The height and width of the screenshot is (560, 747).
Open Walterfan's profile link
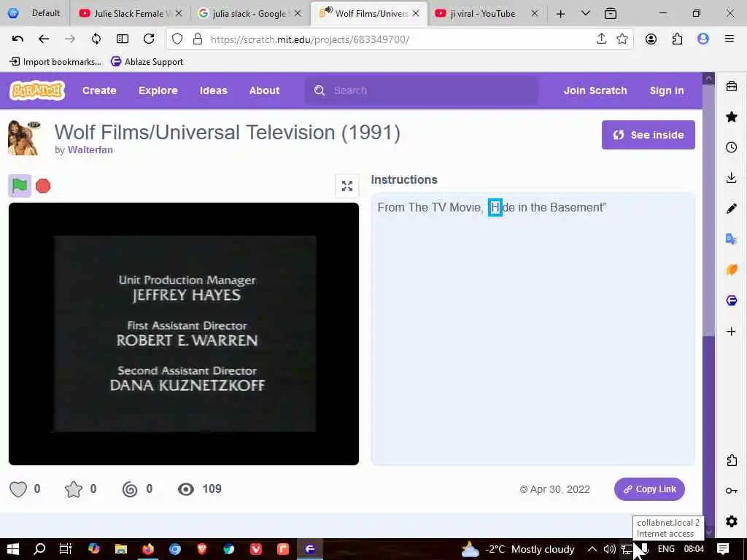coord(90,149)
